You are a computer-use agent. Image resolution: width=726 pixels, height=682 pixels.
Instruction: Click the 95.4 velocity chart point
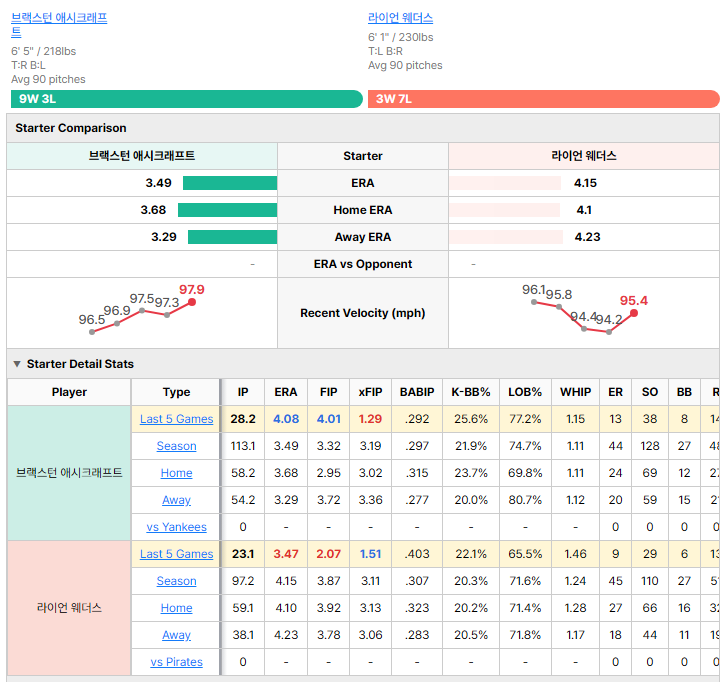(x=634, y=313)
